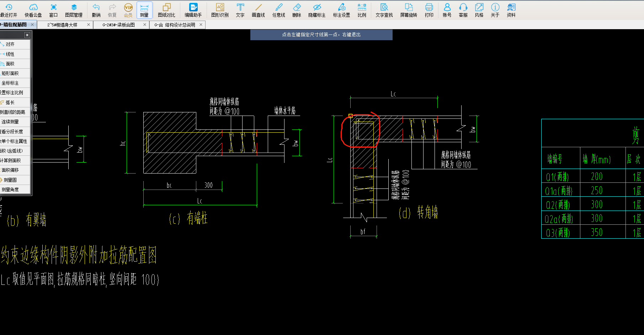Choose 点到直线的距离 measurement
This screenshot has width=644, height=335.
tap(15, 112)
